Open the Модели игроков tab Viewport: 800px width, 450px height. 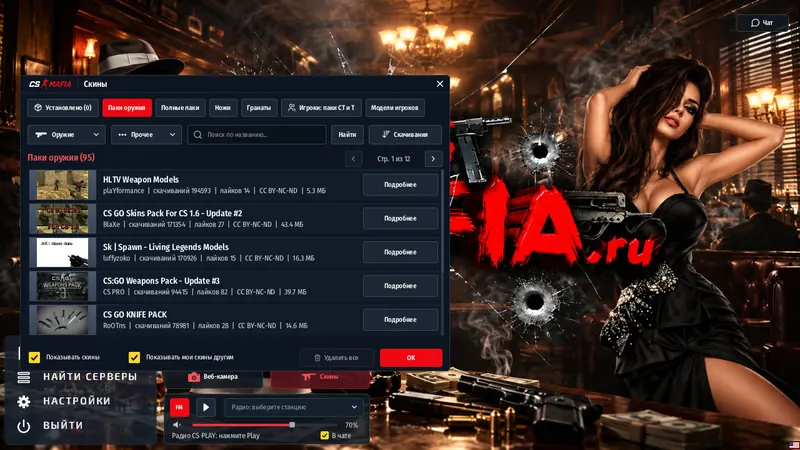coord(394,108)
